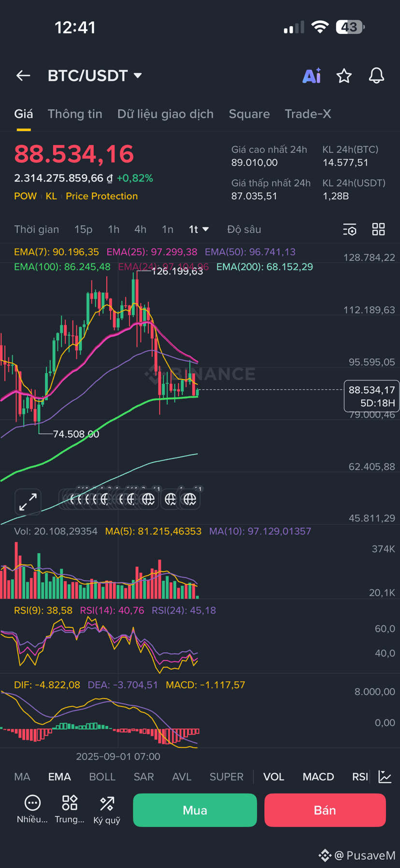Viewport: 400px width, 868px height.
Task: Open the Square tab
Action: coord(249,114)
